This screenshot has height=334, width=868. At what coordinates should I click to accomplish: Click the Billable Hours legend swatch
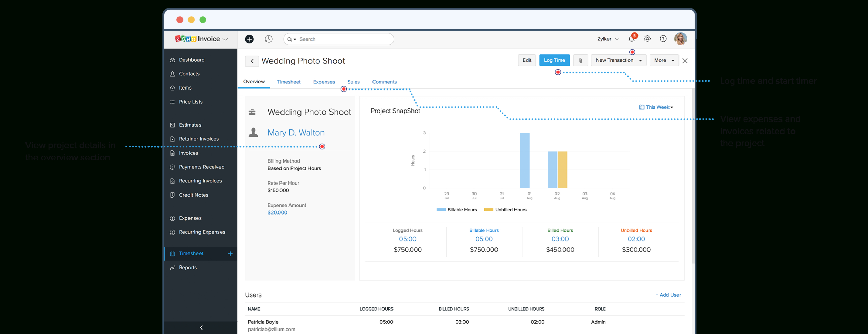click(441, 209)
